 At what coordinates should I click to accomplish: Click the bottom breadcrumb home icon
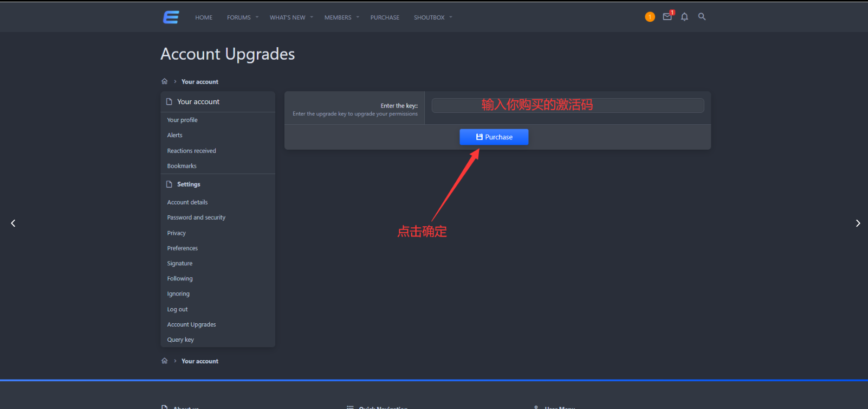165,361
